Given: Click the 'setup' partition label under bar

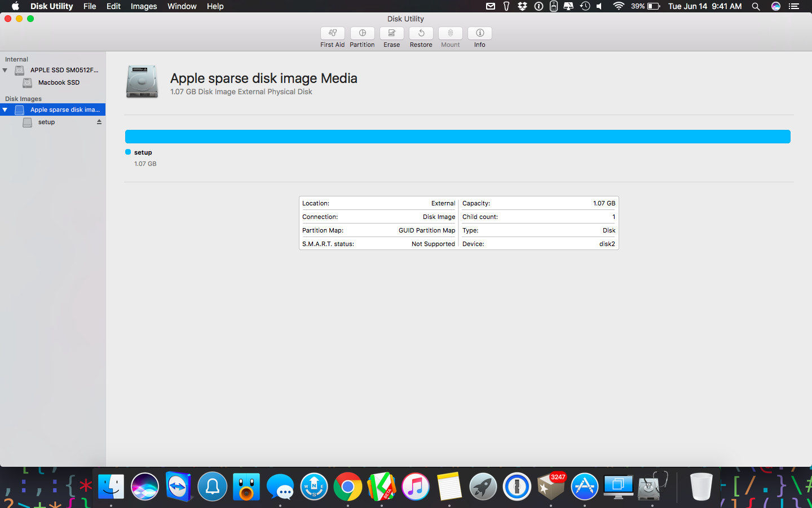Looking at the screenshot, I should tap(143, 152).
